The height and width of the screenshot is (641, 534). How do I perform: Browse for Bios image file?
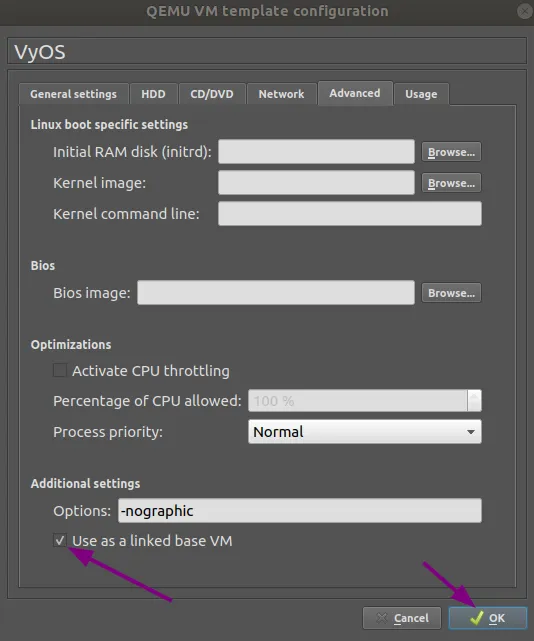[451, 293]
